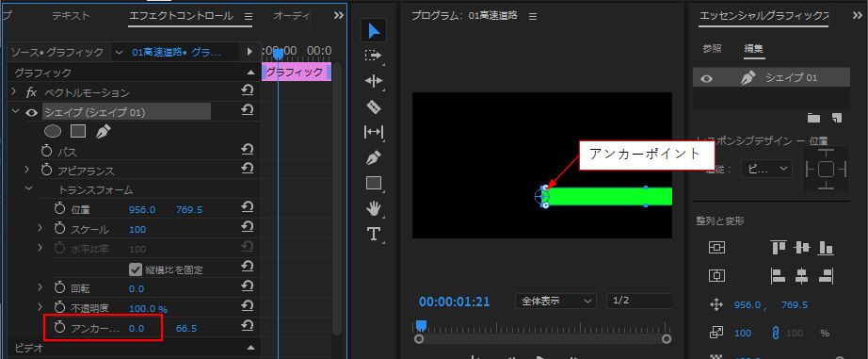The image size is (868, 359).
Task: Align shape to bottom edge
Action: 826,247
